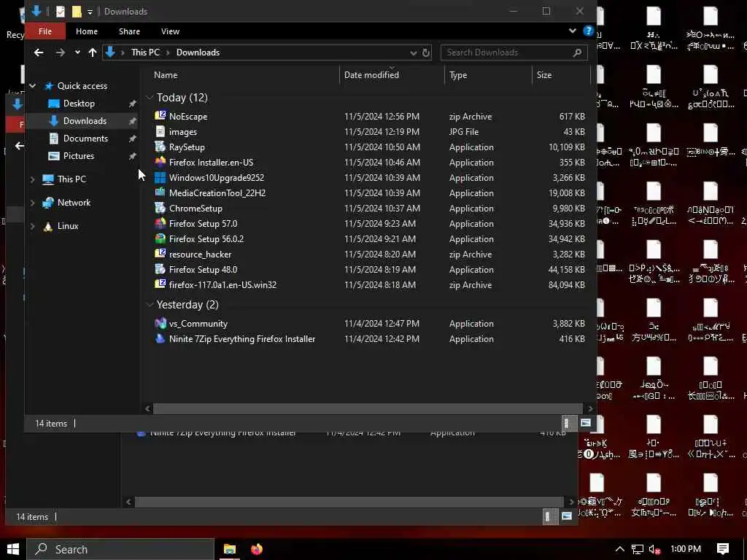Show hidden system tray icons
The image size is (747, 560).
coord(620,549)
